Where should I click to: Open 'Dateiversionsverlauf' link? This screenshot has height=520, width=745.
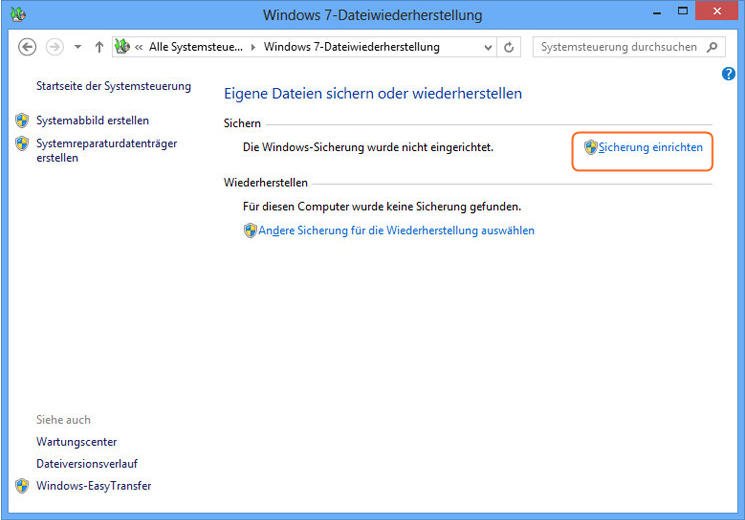[87, 463]
